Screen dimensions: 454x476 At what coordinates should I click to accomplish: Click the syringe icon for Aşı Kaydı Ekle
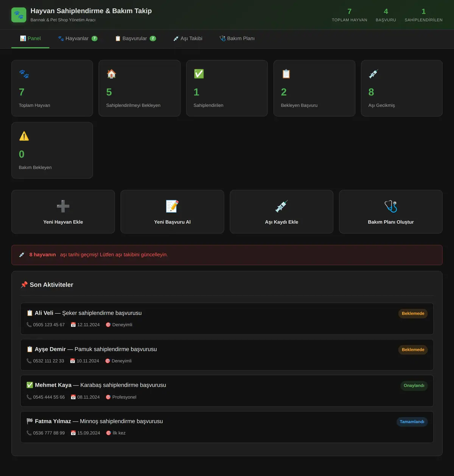point(281,206)
